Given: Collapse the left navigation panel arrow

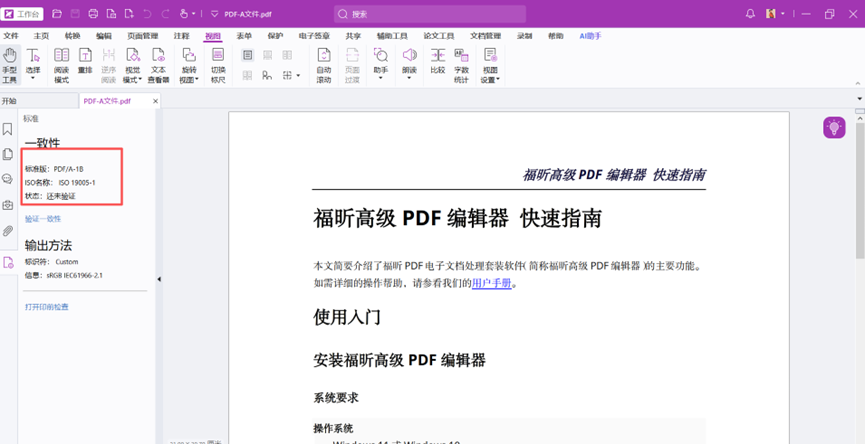Looking at the screenshot, I should 158,280.
